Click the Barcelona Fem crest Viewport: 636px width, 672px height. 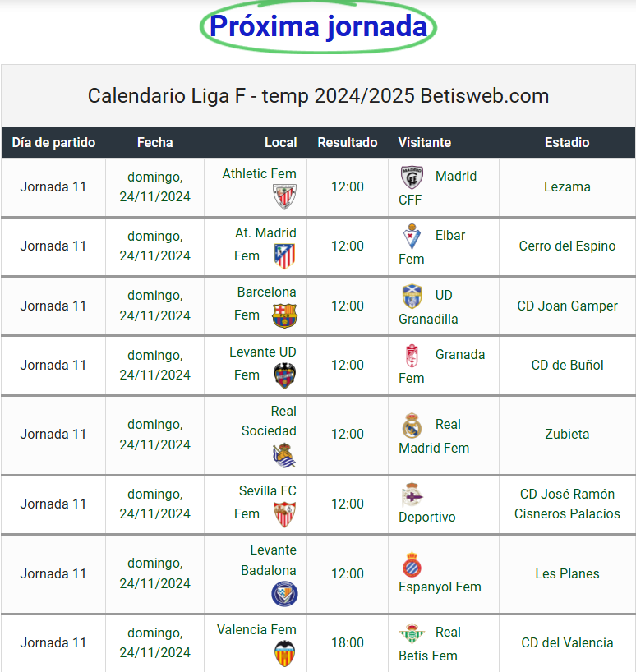pos(284,315)
